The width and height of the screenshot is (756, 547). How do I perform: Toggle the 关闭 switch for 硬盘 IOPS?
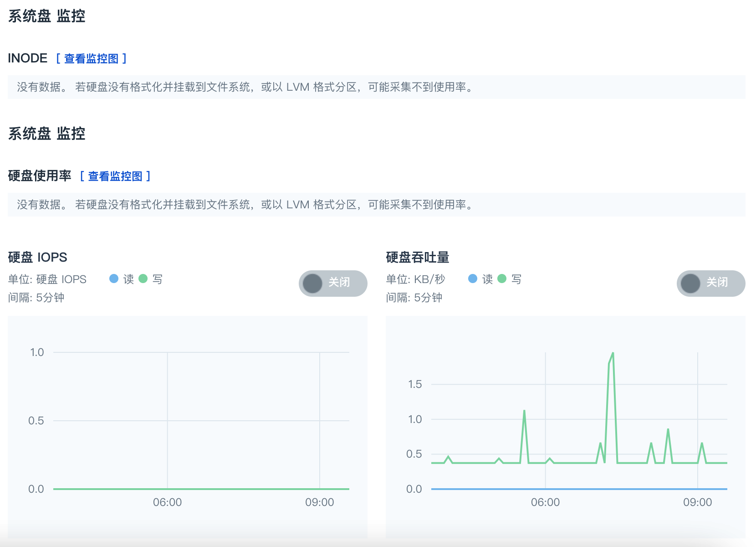pos(333,283)
